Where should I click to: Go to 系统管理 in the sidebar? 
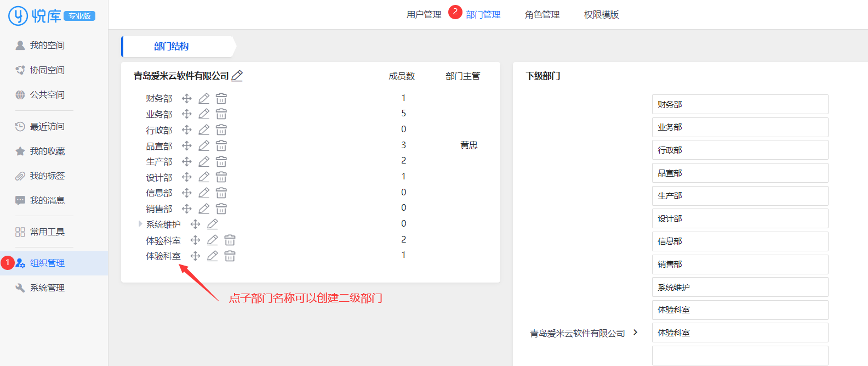click(47, 288)
